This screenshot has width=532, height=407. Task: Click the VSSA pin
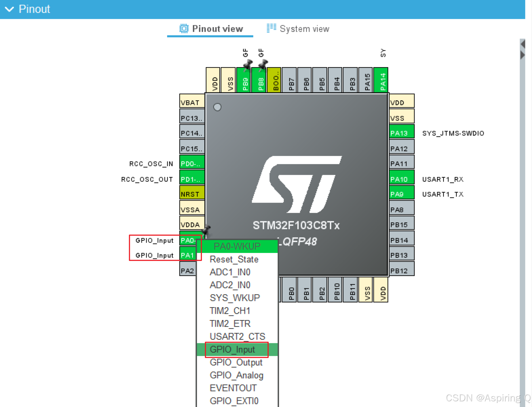point(192,208)
